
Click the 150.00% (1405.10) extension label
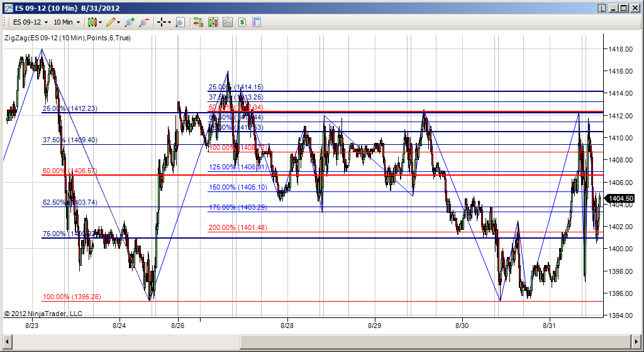click(x=238, y=188)
